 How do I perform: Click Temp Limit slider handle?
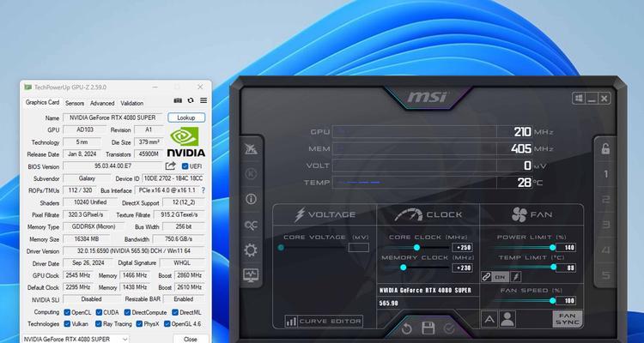click(x=553, y=267)
